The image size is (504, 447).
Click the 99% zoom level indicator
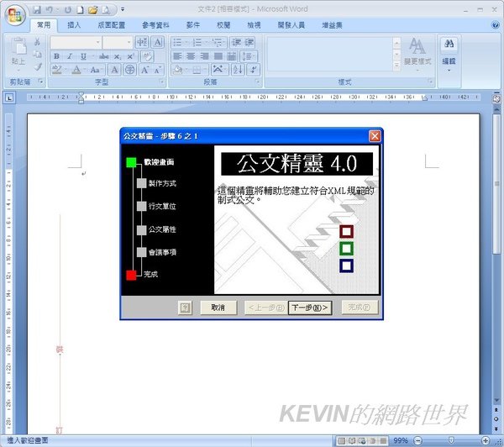click(401, 440)
